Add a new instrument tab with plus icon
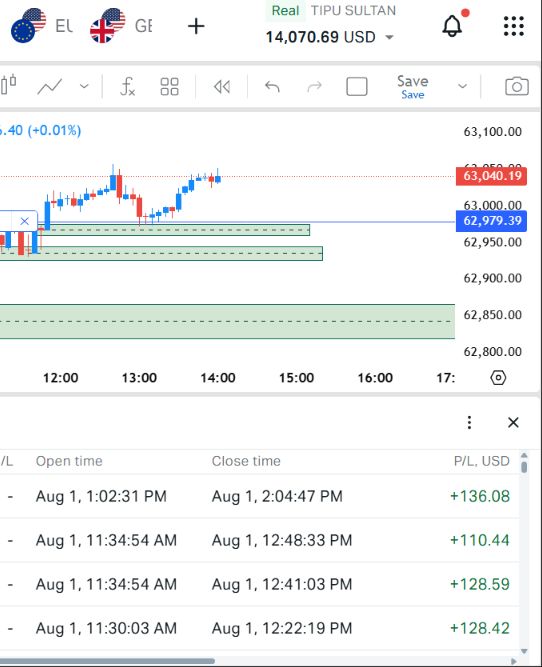This screenshot has height=667, width=542. (196, 26)
